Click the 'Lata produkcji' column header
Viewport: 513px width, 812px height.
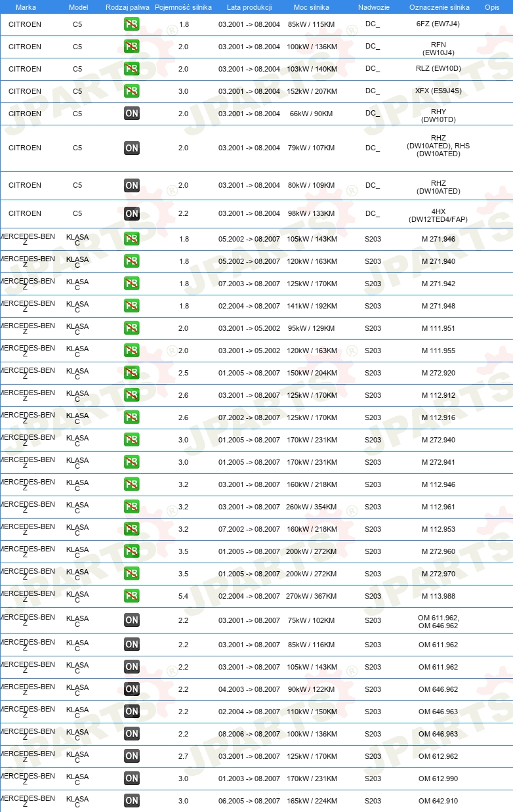tap(249, 7)
